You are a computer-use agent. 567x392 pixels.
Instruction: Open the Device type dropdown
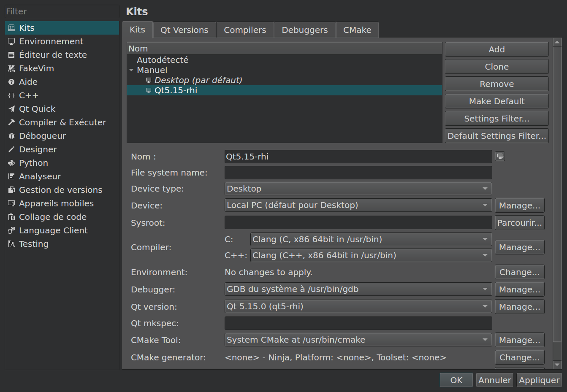coord(358,189)
